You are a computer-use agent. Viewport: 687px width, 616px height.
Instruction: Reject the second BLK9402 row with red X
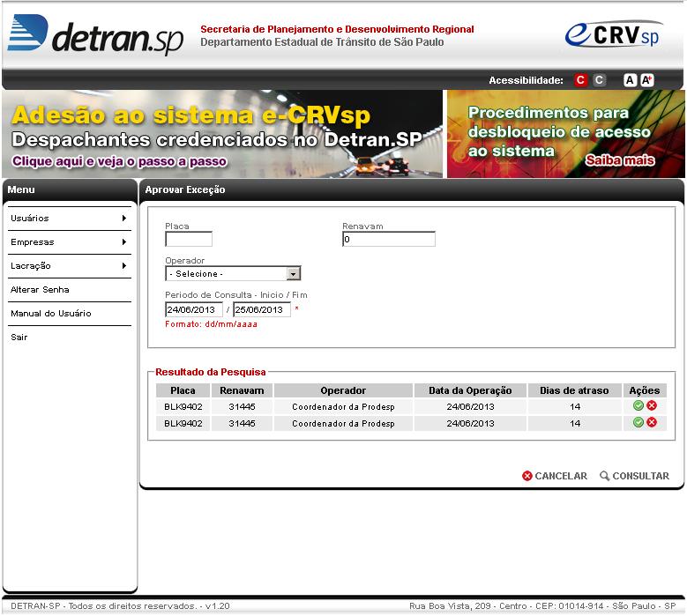[652, 422]
